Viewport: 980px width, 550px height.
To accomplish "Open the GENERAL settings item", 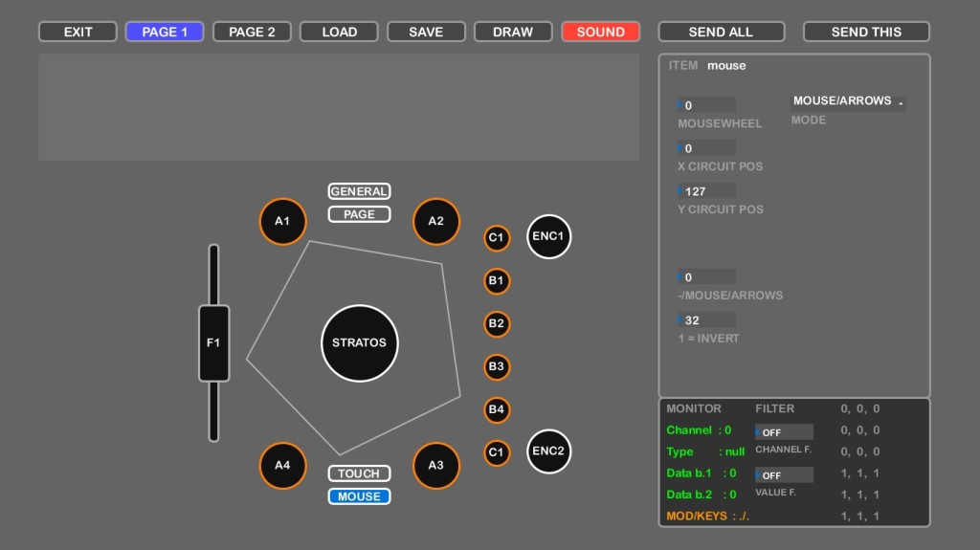I will pyautogui.click(x=359, y=191).
